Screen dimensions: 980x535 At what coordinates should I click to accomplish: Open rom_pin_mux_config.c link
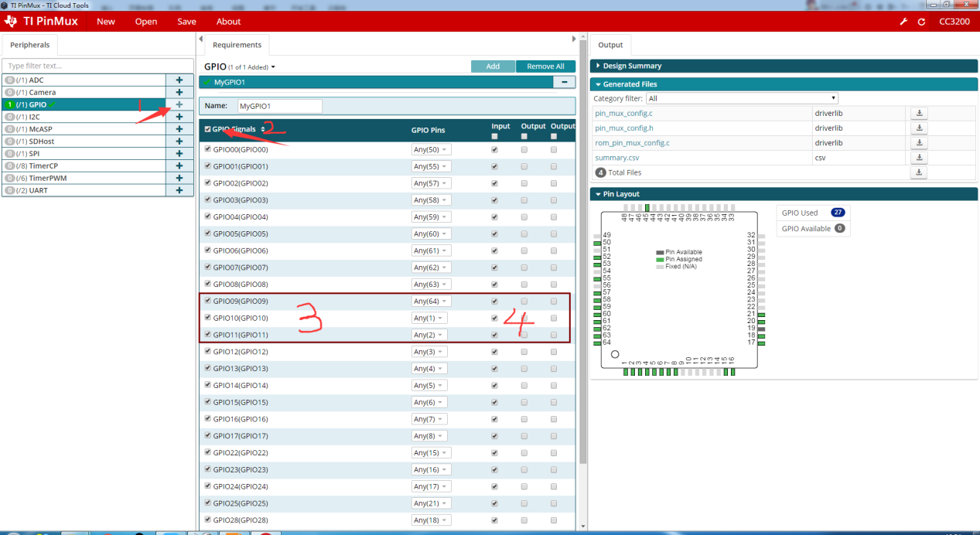[632, 143]
